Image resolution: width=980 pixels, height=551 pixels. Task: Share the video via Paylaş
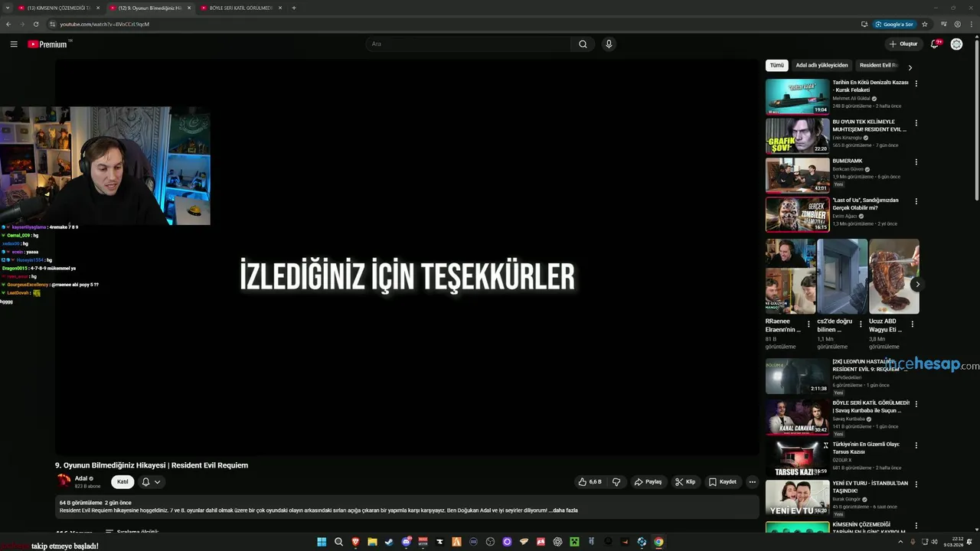pyautogui.click(x=648, y=482)
